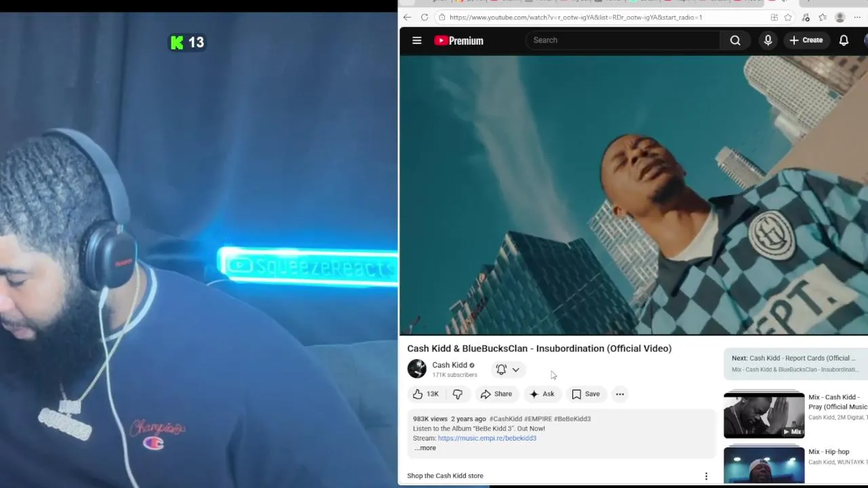Share the Insubordination video

click(496, 394)
